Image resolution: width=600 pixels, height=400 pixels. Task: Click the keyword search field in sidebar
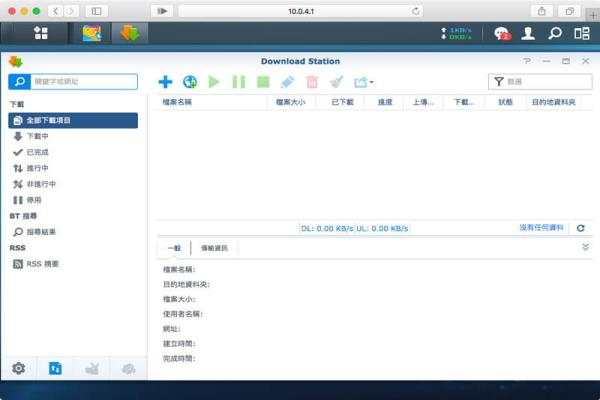coord(84,82)
